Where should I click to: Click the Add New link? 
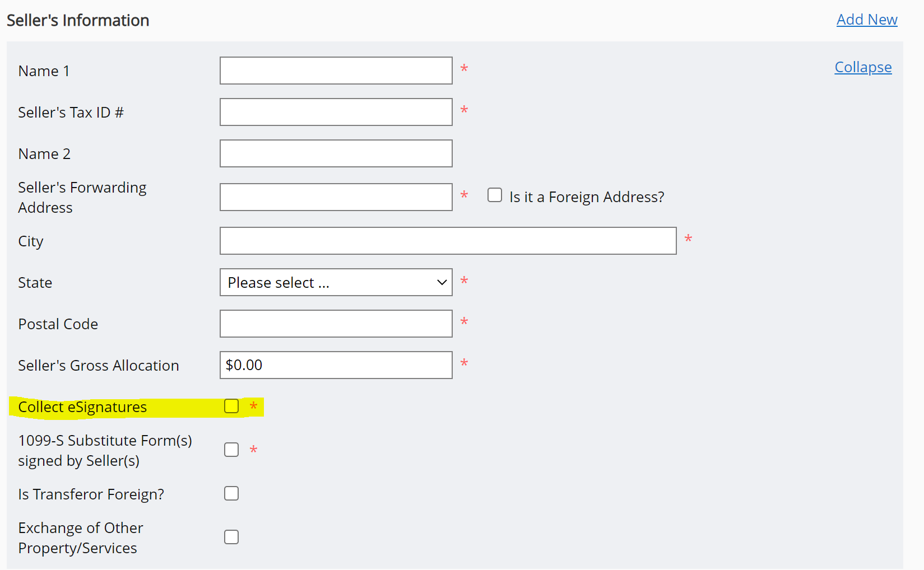[x=866, y=20]
